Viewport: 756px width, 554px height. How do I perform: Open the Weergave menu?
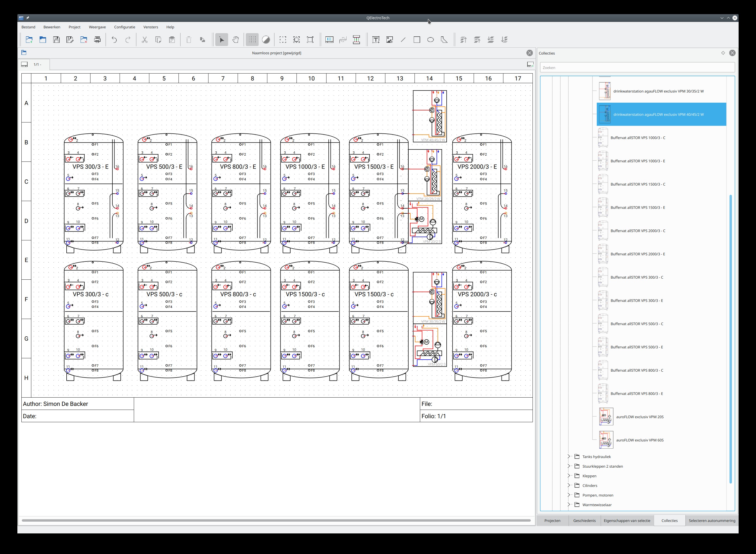pos(97,27)
